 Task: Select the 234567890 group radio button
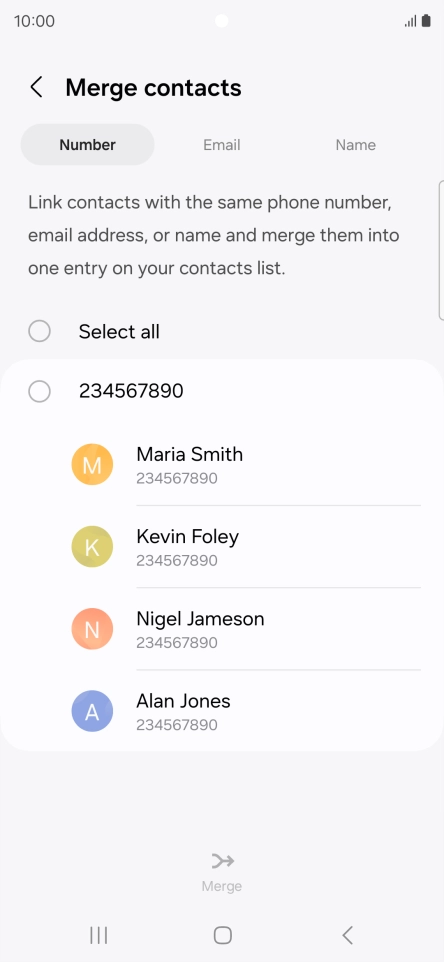click(39, 391)
